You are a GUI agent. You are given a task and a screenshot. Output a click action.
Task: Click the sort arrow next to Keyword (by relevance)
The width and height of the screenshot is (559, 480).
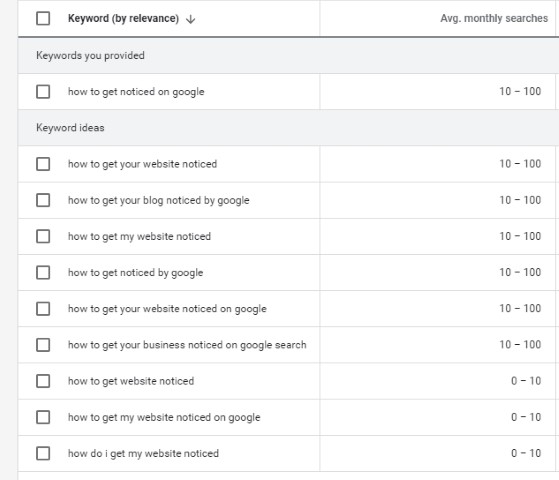[191, 19]
